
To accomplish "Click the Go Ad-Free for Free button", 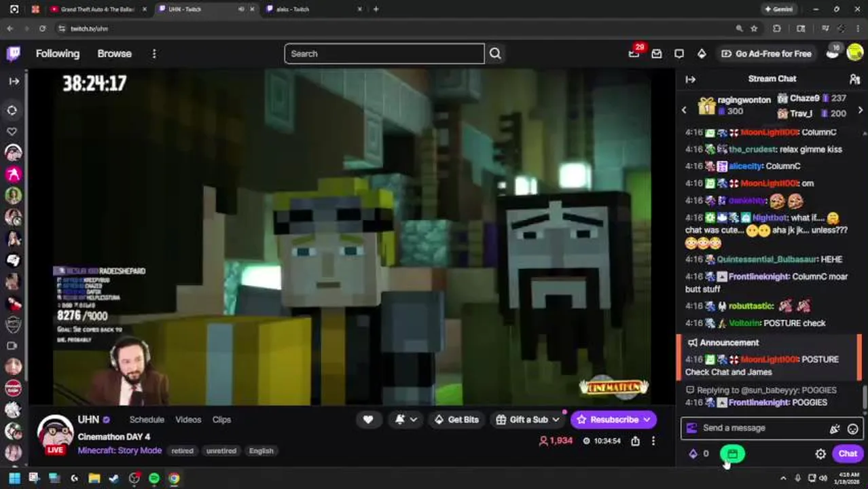I will point(766,54).
